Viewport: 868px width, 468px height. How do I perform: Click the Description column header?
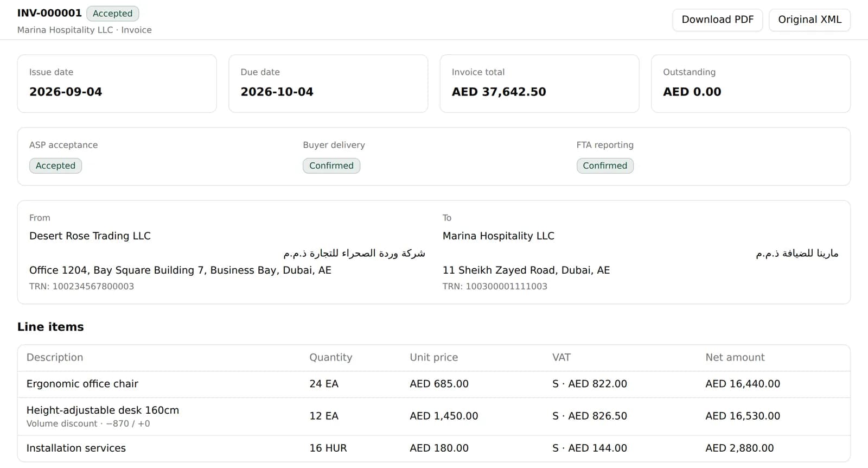(x=55, y=357)
